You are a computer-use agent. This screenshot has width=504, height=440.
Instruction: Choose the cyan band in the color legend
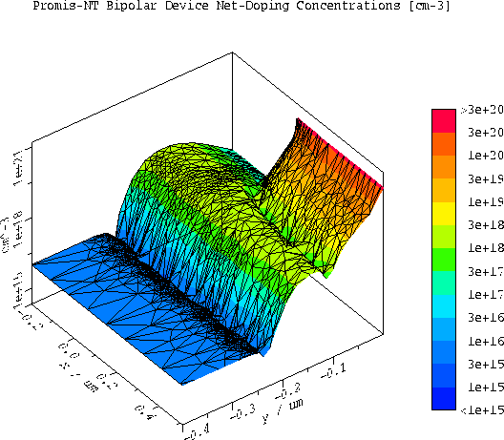point(444,306)
